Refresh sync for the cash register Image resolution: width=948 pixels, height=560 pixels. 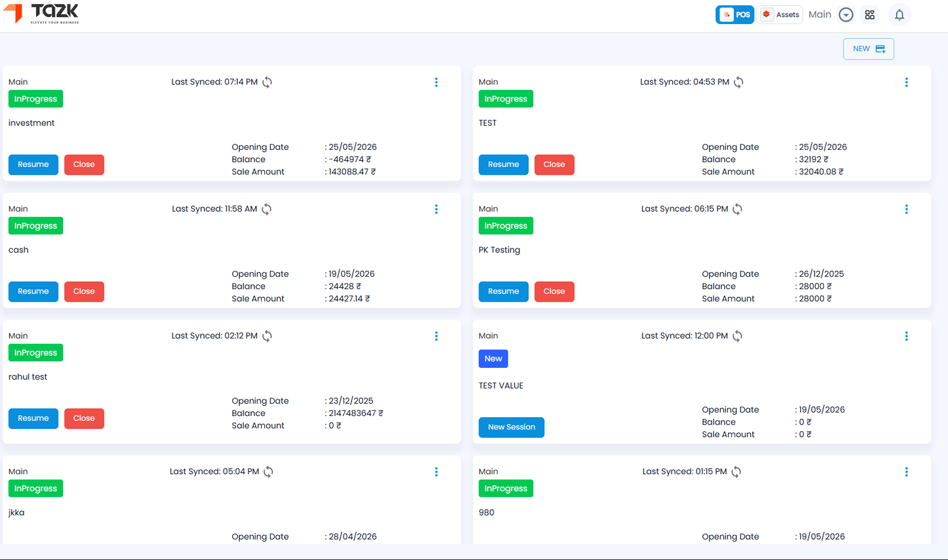pos(267,209)
